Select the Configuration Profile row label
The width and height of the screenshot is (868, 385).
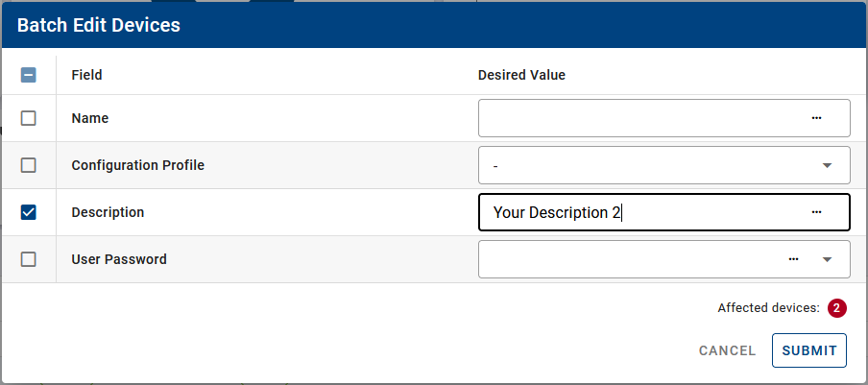pyautogui.click(x=138, y=165)
